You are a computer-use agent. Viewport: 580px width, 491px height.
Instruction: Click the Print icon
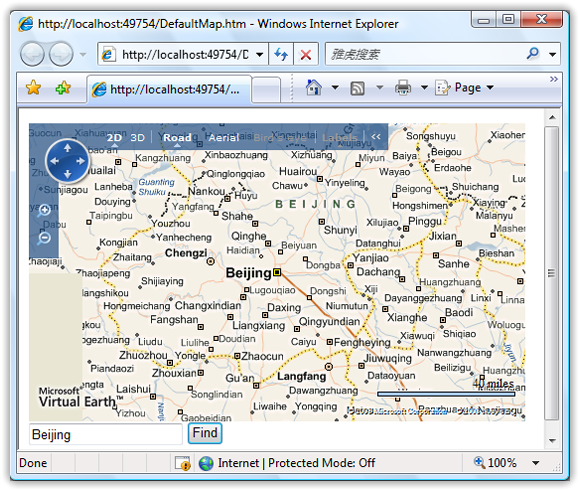[403, 88]
